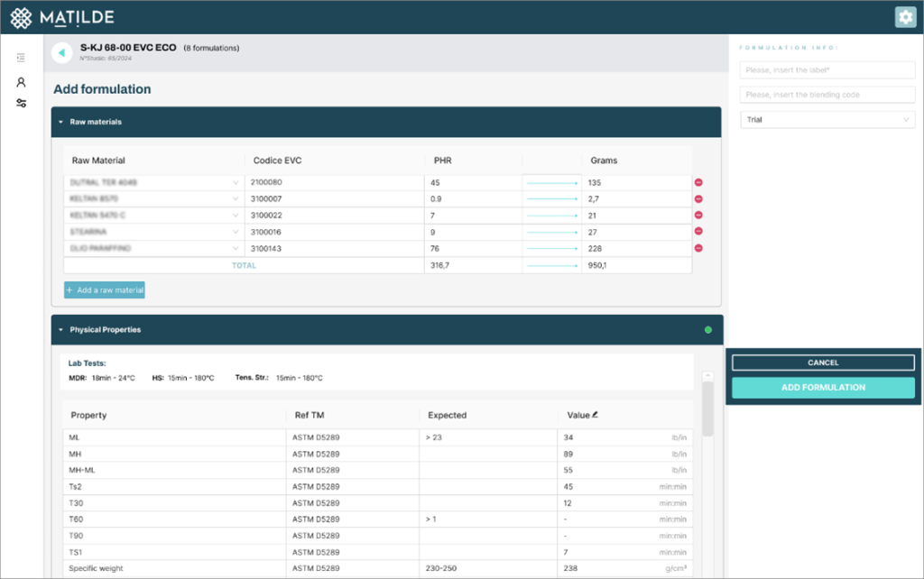Click the Add a raw material button
Viewport: 924px width, 579px height.
[x=104, y=290]
